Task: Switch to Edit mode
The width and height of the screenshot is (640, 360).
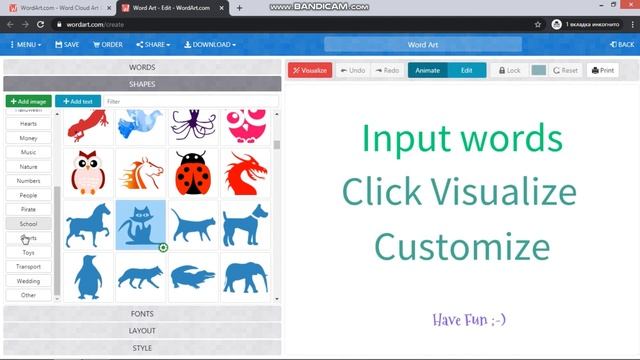Action: (x=467, y=70)
